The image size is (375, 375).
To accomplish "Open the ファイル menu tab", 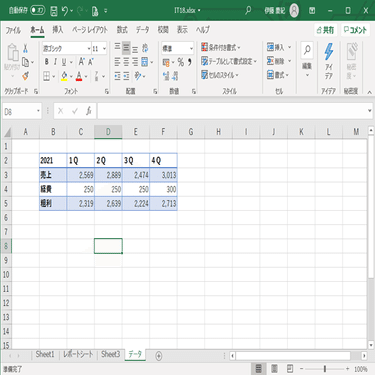I will tap(13, 30).
